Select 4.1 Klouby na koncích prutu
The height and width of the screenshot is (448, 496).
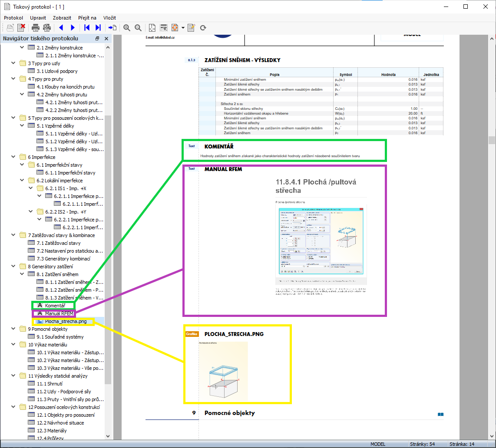[x=66, y=87]
